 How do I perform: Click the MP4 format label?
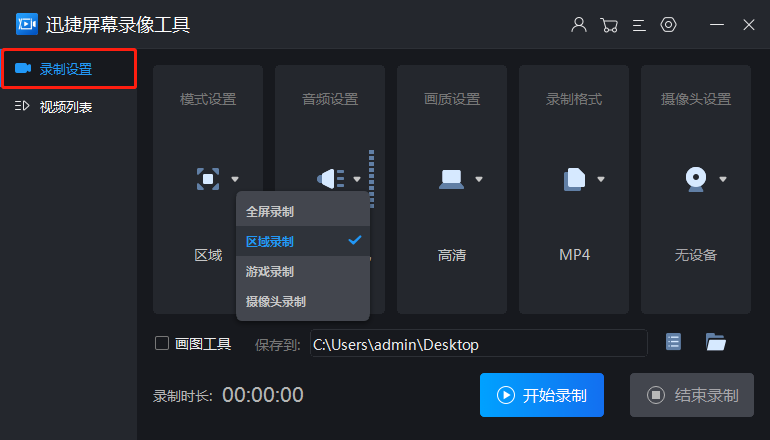click(x=574, y=255)
